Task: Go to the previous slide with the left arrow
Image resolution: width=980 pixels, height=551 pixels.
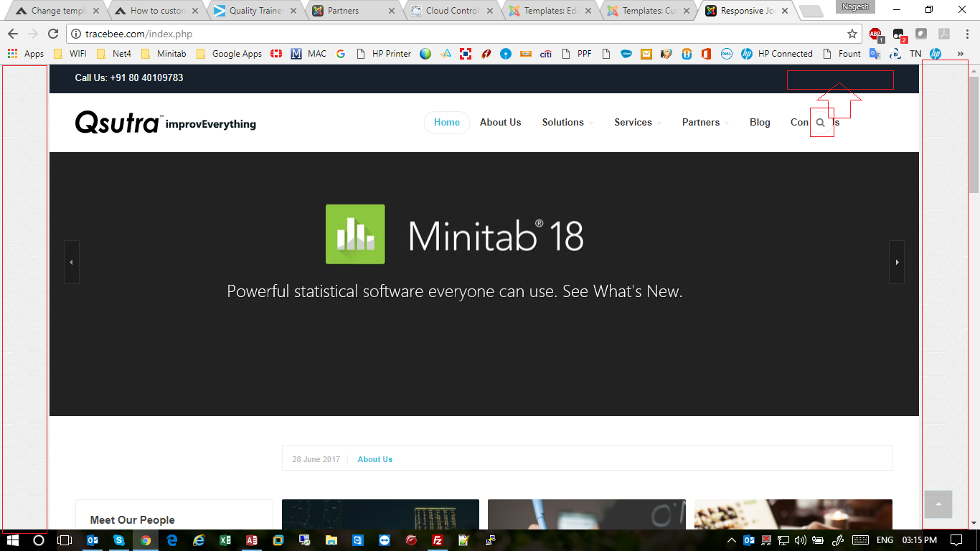Action: click(71, 262)
